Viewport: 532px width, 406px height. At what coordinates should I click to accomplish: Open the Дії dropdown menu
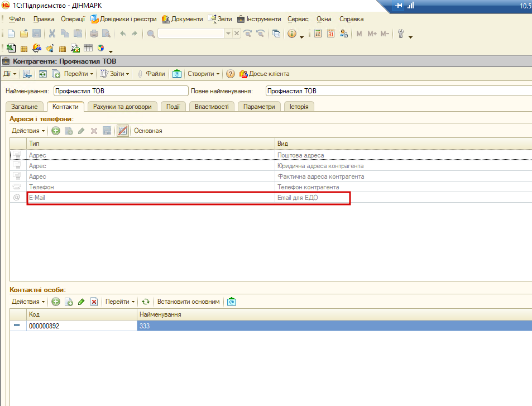(10, 74)
